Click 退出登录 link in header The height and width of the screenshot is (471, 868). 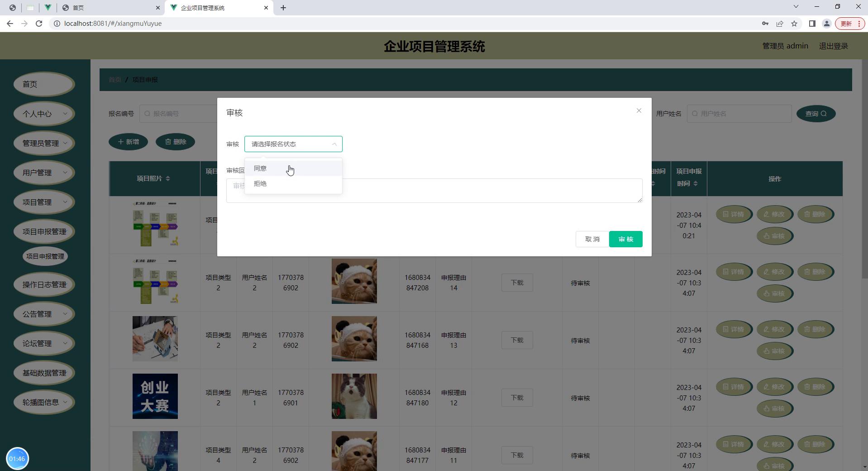(833, 46)
